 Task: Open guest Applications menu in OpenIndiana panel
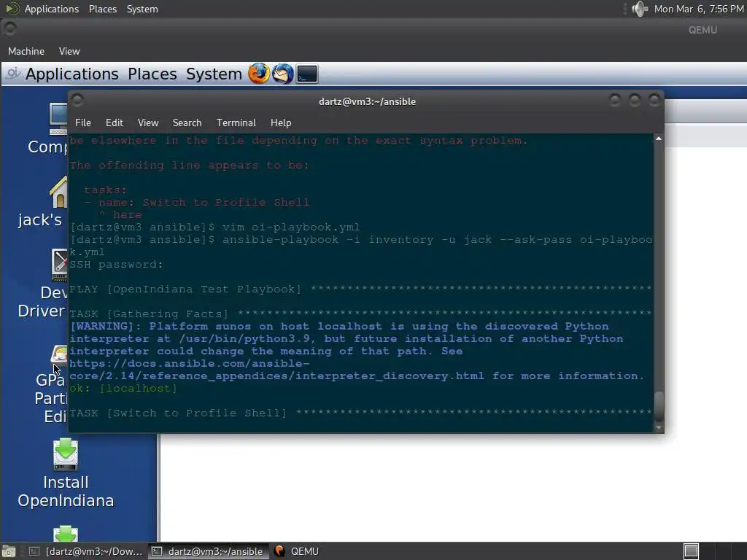coord(72,74)
